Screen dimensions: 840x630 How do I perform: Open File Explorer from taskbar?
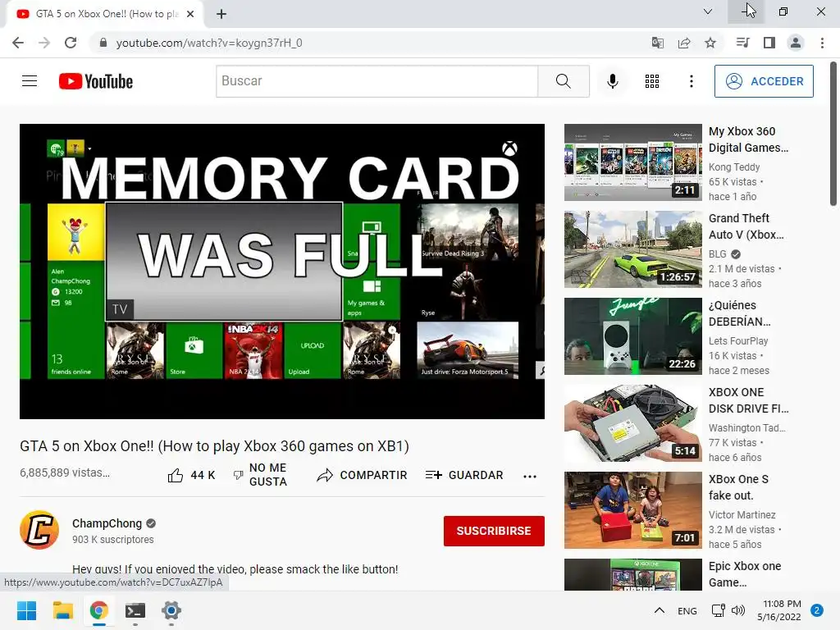pyautogui.click(x=62, y=610)
